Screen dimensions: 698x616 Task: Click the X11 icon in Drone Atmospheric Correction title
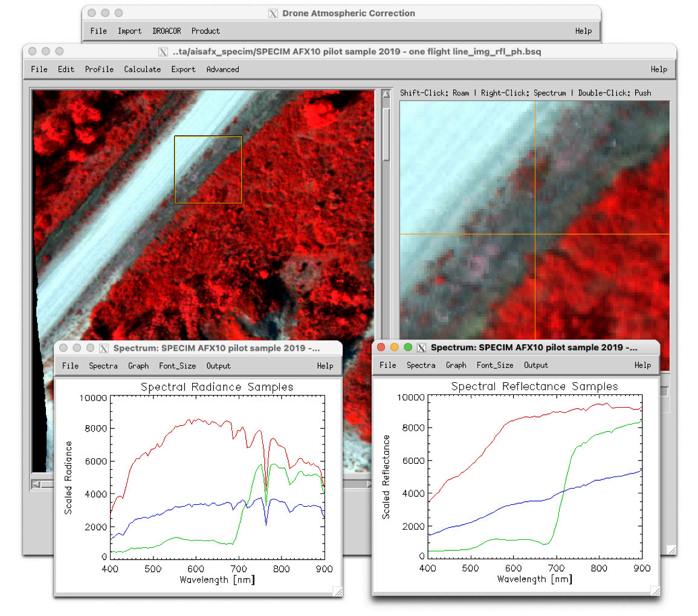273,13
